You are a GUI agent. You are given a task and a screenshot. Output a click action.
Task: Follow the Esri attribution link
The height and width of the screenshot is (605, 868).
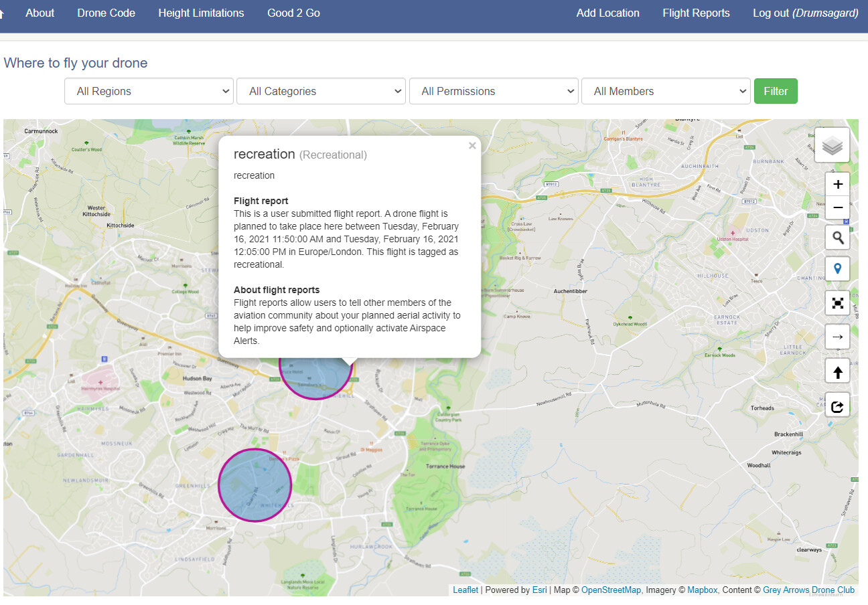[x=540, y=590]
